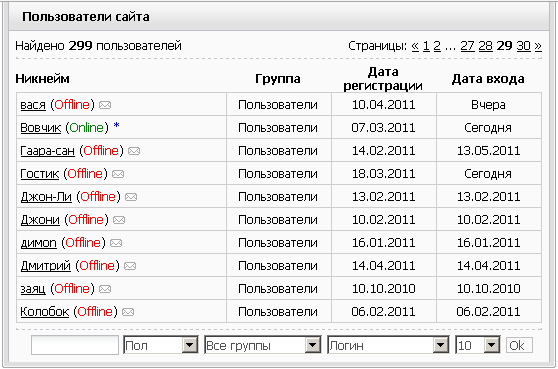This screenshot has height=369, width=558.
Task: Open the 10 per-page dropdown
Action: pos(478,345)
